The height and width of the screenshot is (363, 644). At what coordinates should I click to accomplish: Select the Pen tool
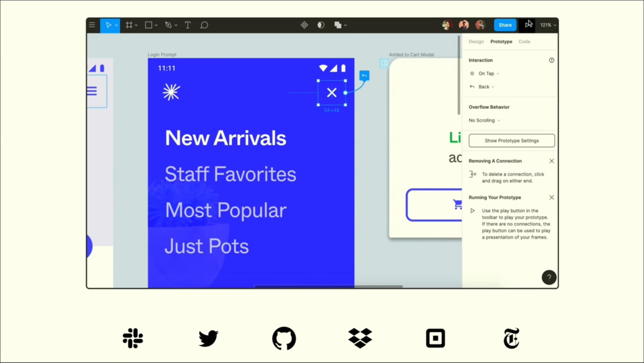(x=168, y=25)
